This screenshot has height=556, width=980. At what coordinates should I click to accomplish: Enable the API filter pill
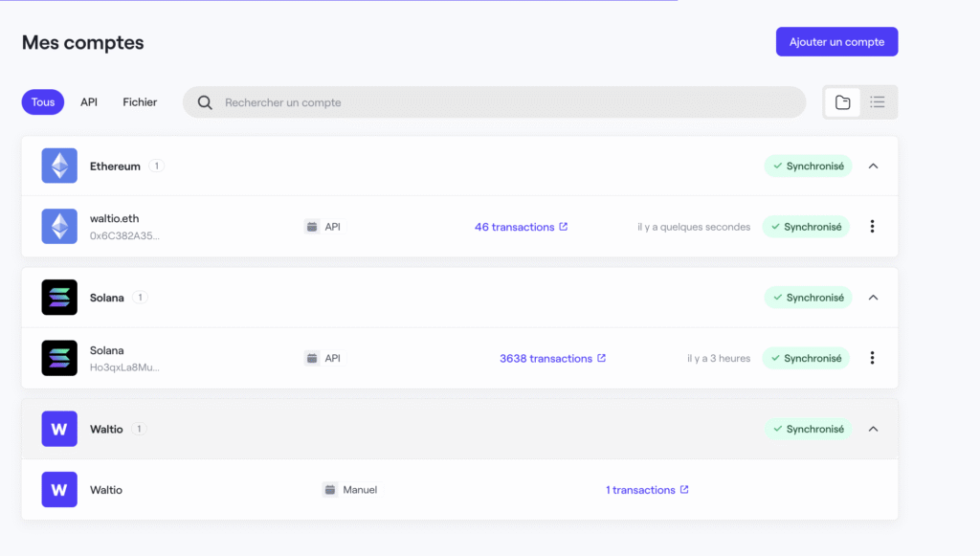point(88,101)
